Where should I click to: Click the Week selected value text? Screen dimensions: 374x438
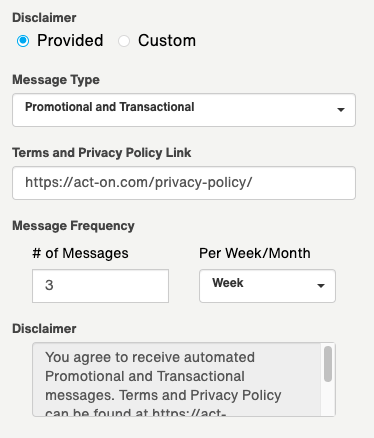pyautogui.click(x=228, y=283)
